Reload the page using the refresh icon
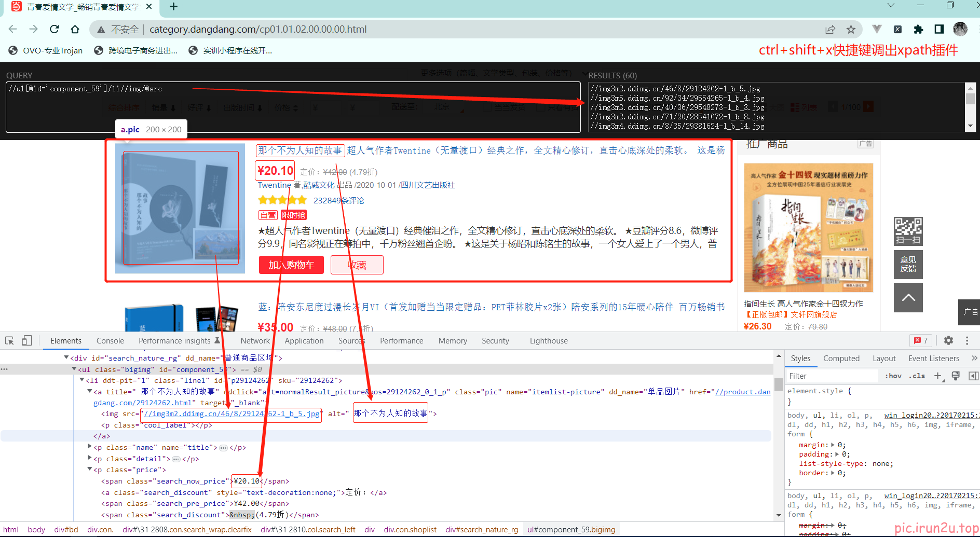The height and width of the screenshot is (537, 980). tap(55, 29)
